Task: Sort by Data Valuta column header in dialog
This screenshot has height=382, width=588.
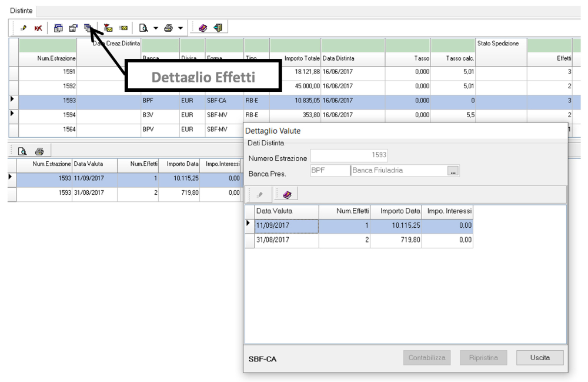Action: 286,211
